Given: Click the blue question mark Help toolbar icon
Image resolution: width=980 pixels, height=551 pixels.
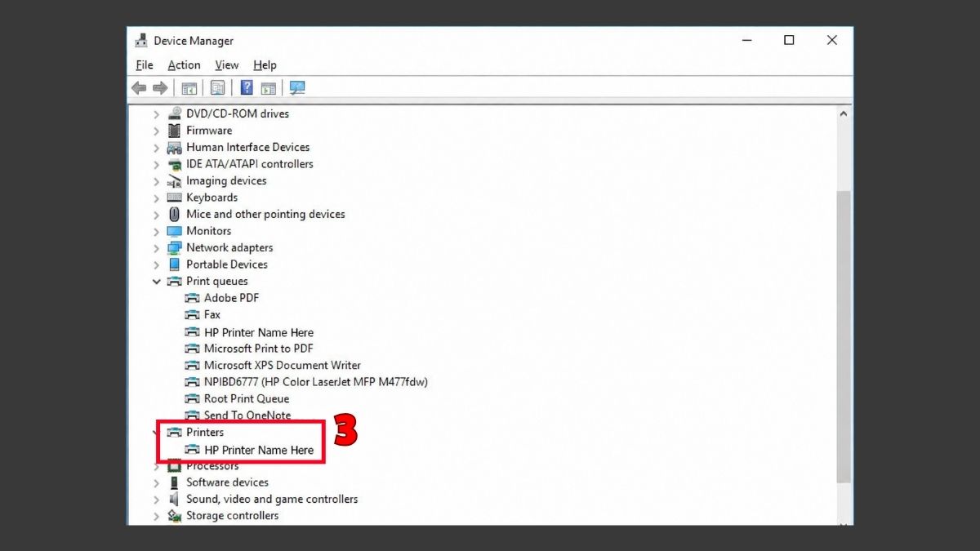Looking at the screenshot, I should pos(247,88).
